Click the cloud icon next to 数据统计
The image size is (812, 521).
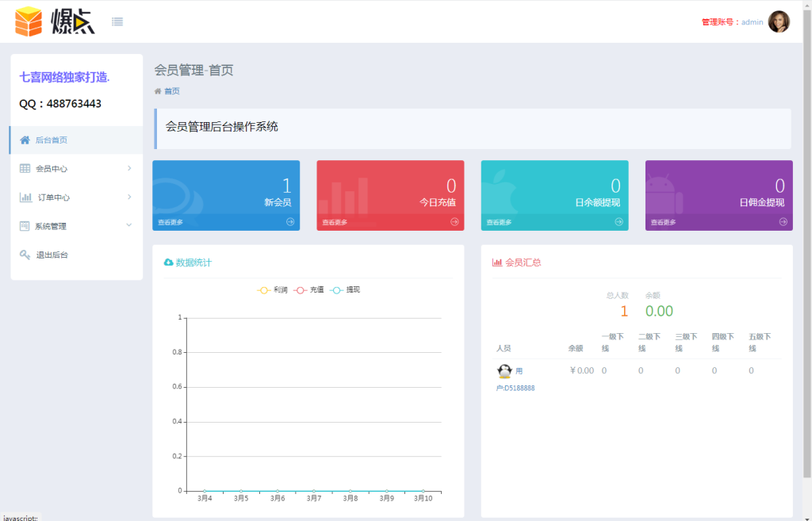[x=169, y=262]
